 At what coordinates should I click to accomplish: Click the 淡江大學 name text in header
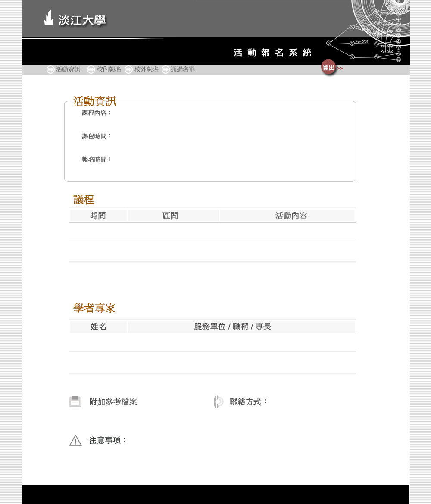click(82, 20)
